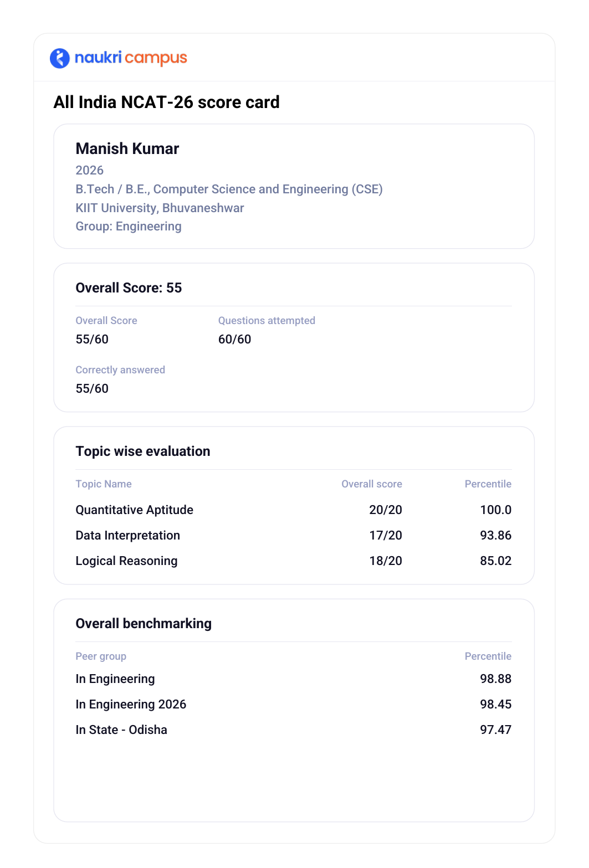
Task: Click the Peer group column header
Action: point(101,656)
